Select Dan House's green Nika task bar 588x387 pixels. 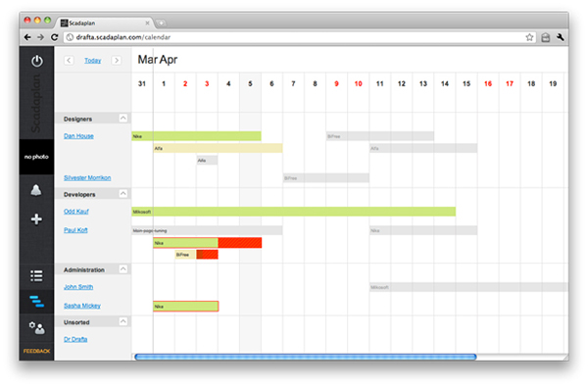196,136
